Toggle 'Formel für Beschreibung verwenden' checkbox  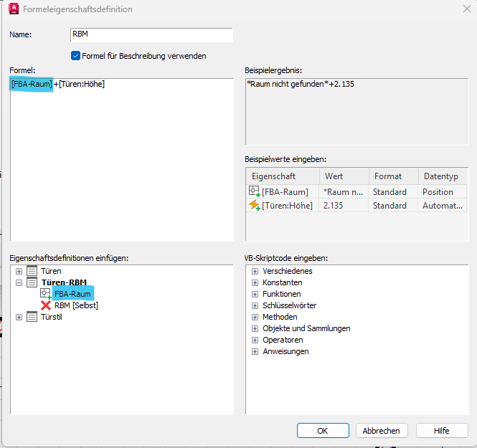click(x=75, y=55)
